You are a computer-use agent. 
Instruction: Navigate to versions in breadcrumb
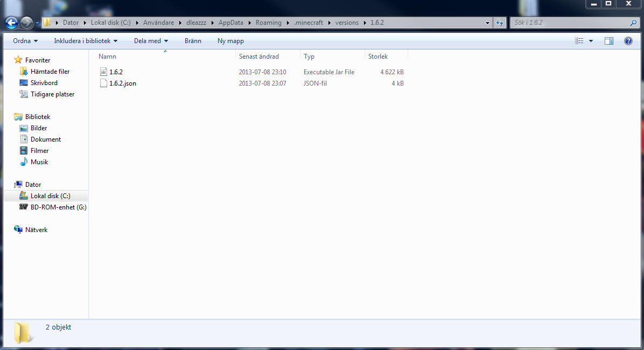tap(347, 23)
